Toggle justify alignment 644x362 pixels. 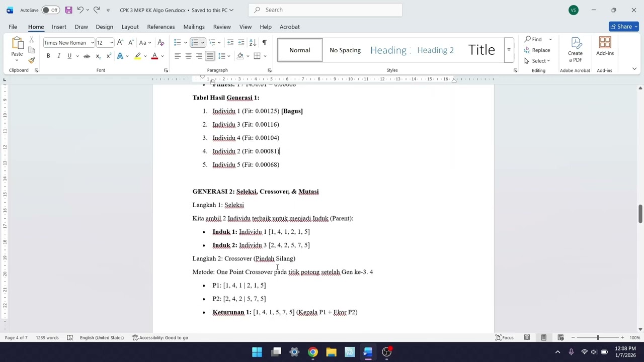[210, 56]
